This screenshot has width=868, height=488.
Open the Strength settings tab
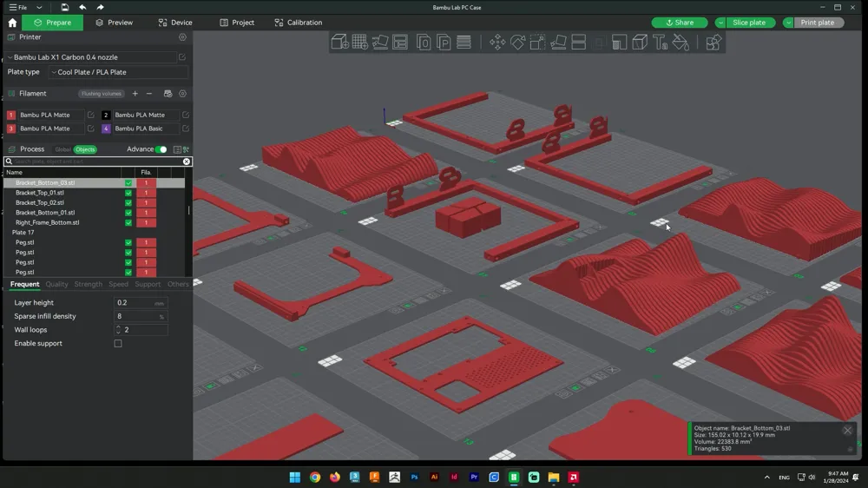tap(88, 284)
